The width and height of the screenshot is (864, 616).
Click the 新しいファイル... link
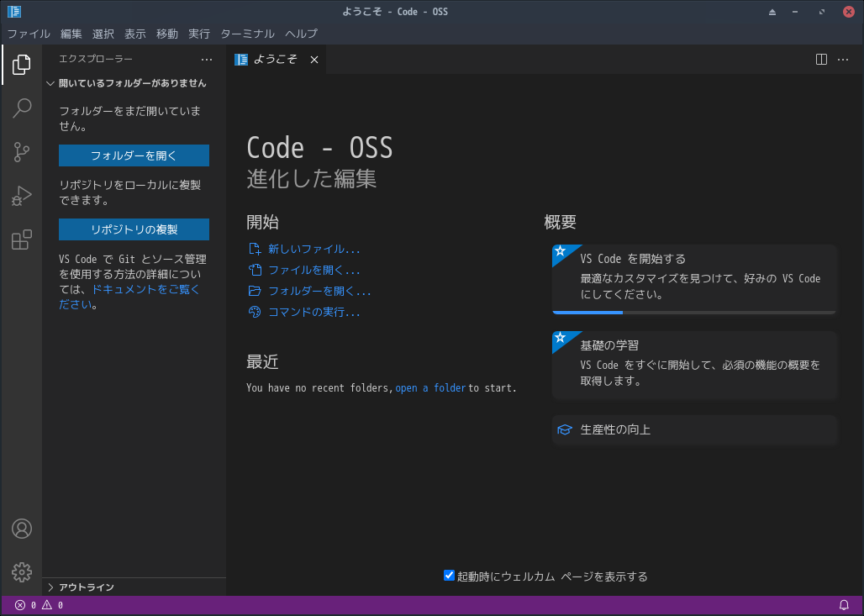[x=314, y=249]
